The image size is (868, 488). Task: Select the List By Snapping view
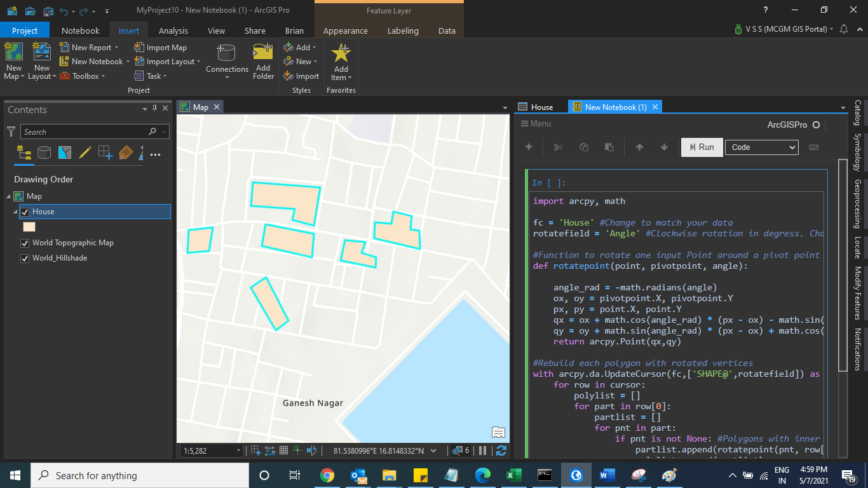(105, 152)
